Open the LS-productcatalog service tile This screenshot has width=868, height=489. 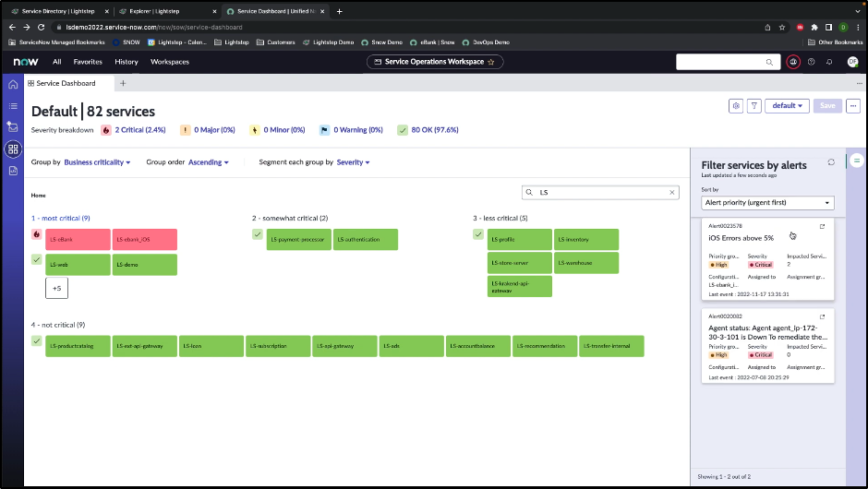click(78, 346)
